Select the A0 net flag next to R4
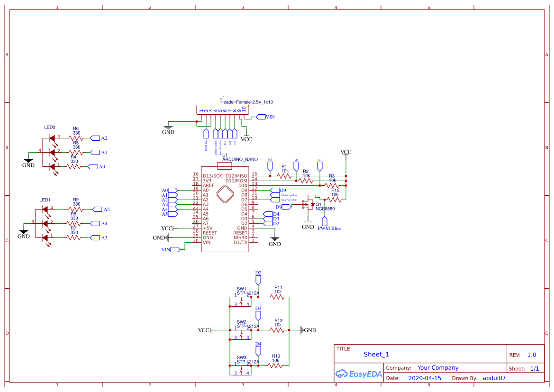The width and height of the screenshot is (554, 392). 92,166
